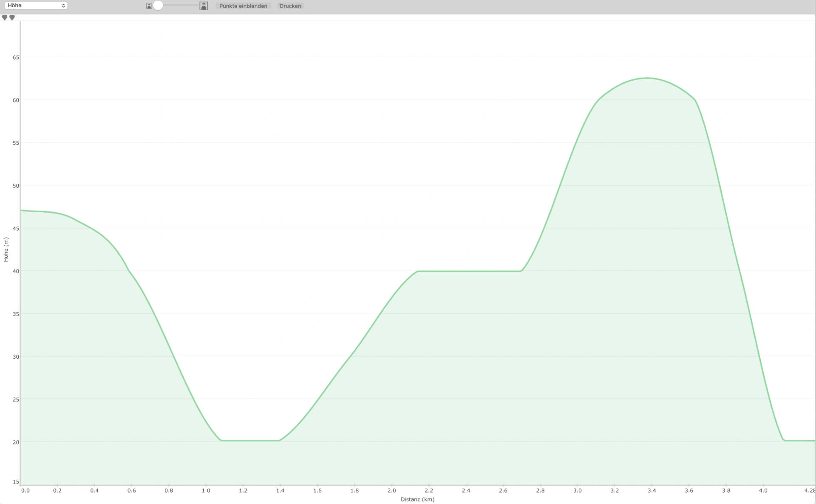Click the first range marker triangle
Image resolution: width=816 pixels, height=504 pixels.
coord(5,18)
